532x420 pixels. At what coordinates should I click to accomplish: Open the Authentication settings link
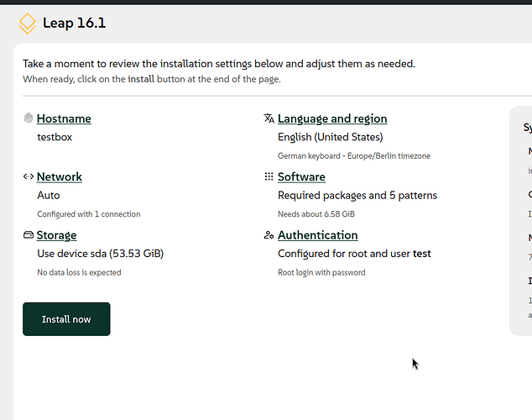pyautogui.click(x=318, y=235)
